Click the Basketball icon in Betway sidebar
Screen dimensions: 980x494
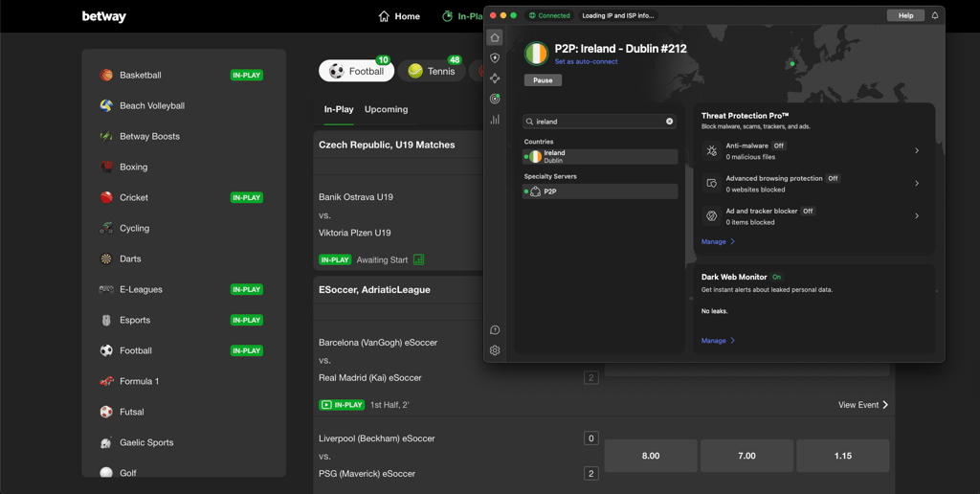[106, 75]
